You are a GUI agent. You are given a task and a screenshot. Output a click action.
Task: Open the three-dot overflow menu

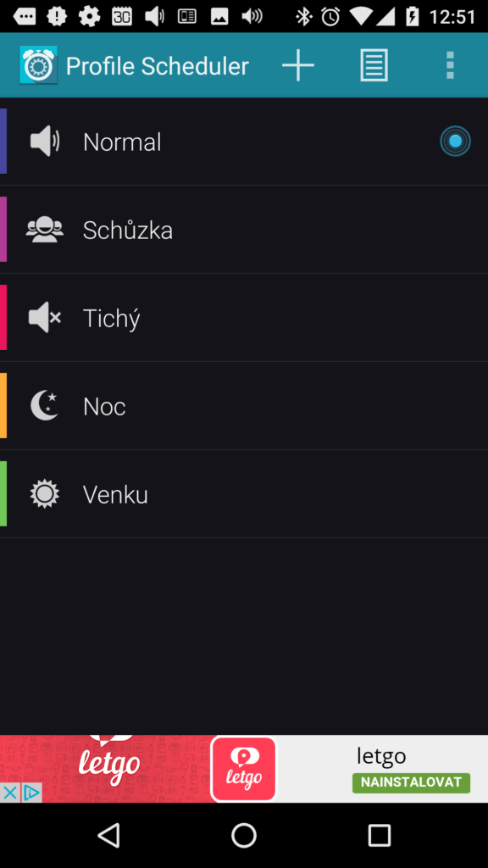(450, 65)
